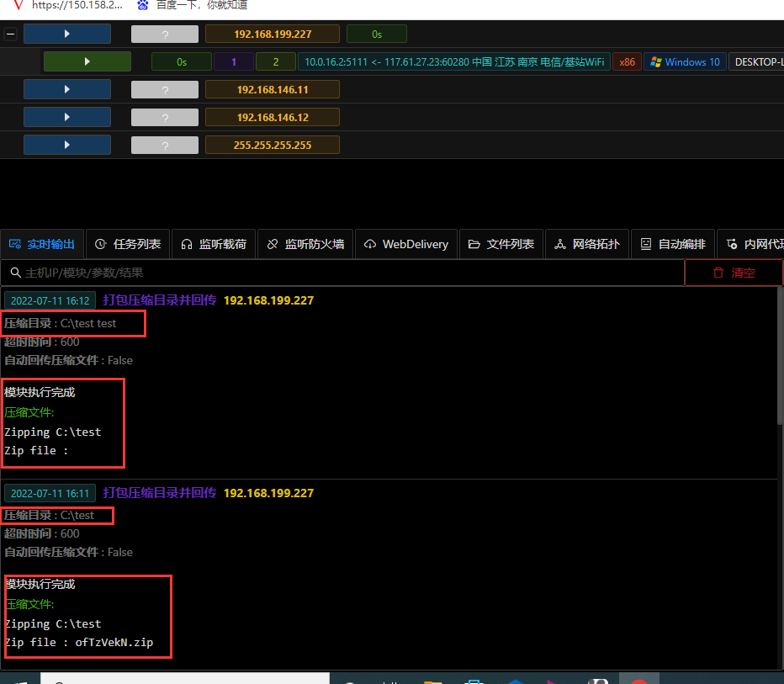The width and height of the screenshot is (784, 684).
Task: Click the robot icon on 自动编排 tab
Action: (x=646, y=244)
